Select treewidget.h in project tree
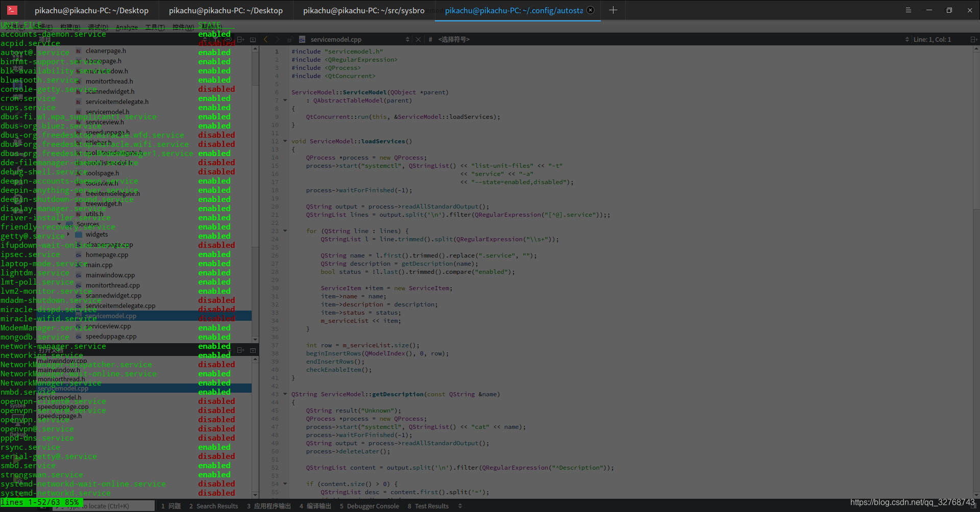The width and height of the screenshot is (980, 512). [104, 203]
